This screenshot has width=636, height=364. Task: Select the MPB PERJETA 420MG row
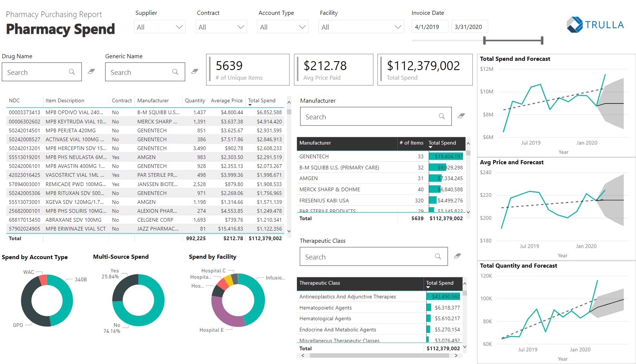(x=145, y=130)
